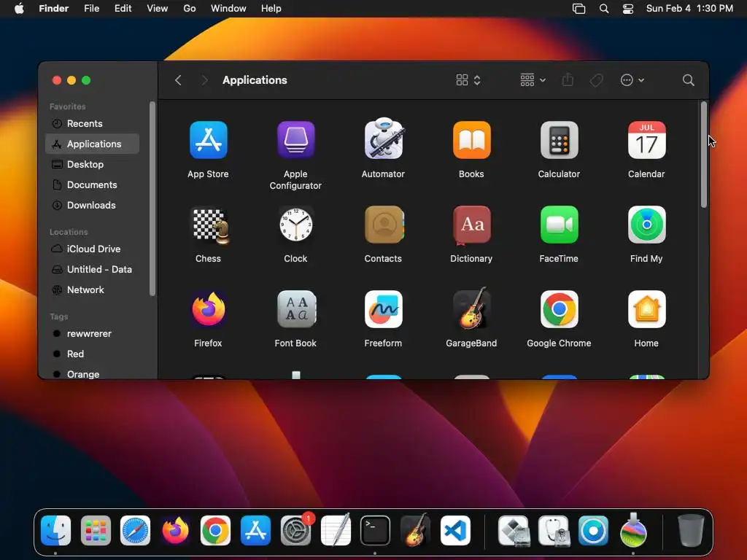Open Terminal from the Dock
The image size is (747, 560).
click(375, 531)
